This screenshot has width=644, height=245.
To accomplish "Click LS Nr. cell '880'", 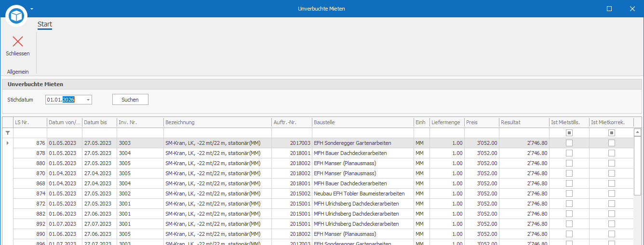I will [30, 163].
